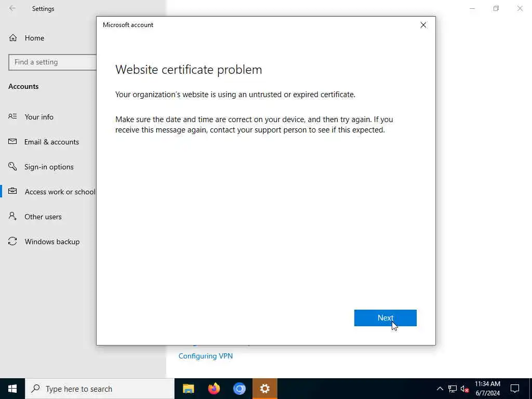This screenshot has width=532, height=399.
Task: Open the Configuring VPN link
Action: pyautogui.click(x=206, y=356)
